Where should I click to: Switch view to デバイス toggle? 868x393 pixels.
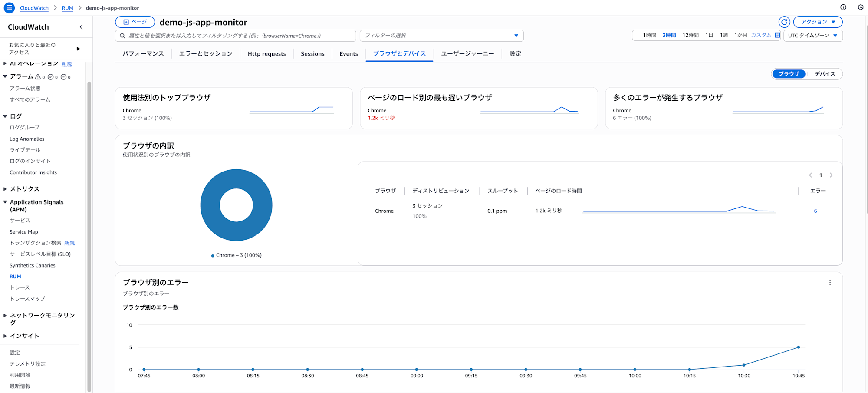click(x=825, y=74)
